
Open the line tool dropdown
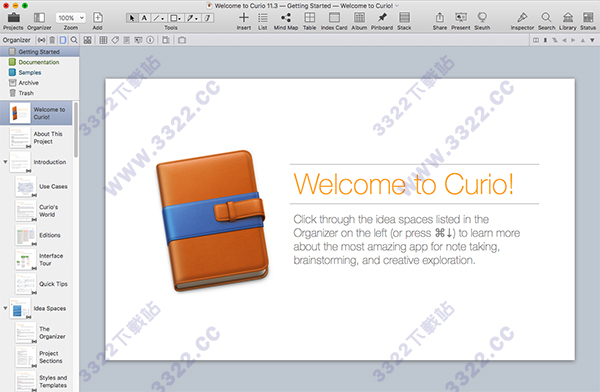point(158,18)
